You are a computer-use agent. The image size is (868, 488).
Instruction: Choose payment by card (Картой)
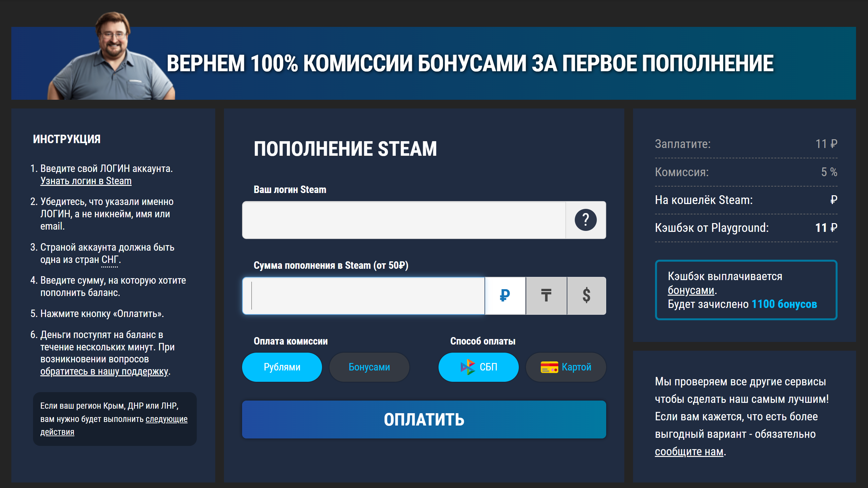click(566, 367)
